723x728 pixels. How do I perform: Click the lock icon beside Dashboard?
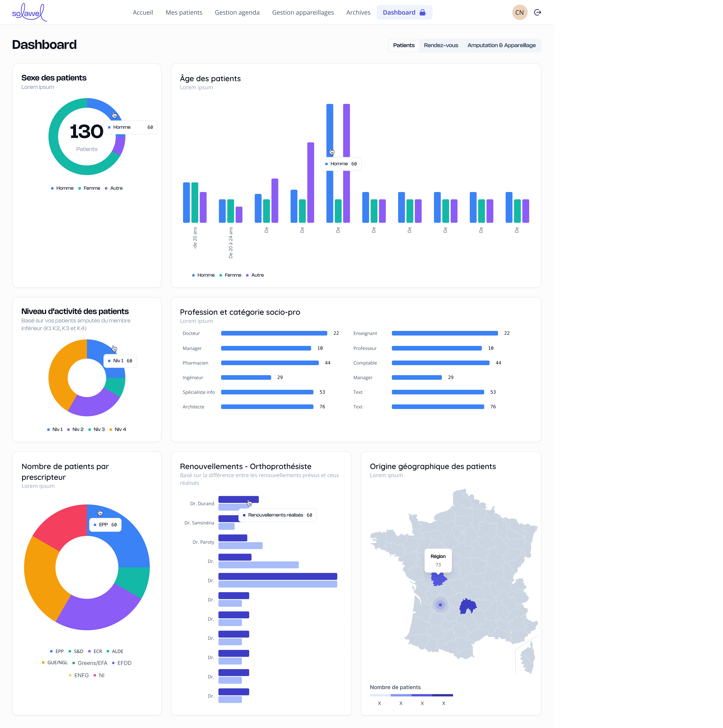(x=423, y=12)
